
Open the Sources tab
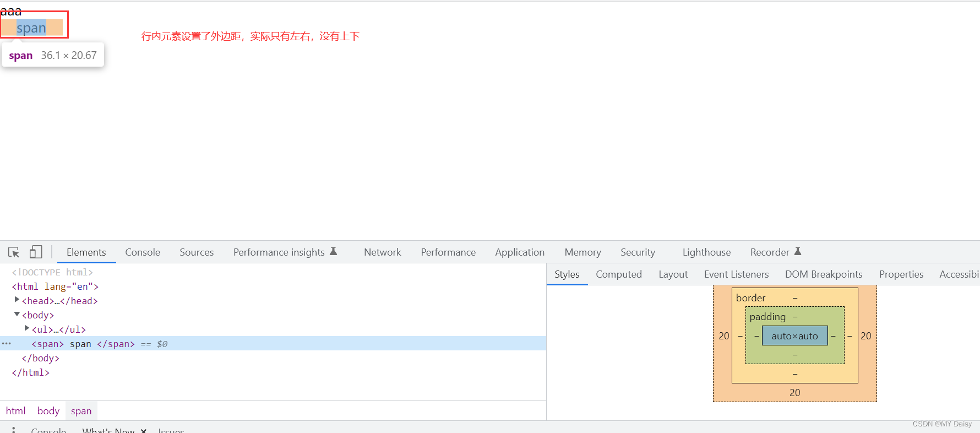pyautogui.click(x=197, y=252)
